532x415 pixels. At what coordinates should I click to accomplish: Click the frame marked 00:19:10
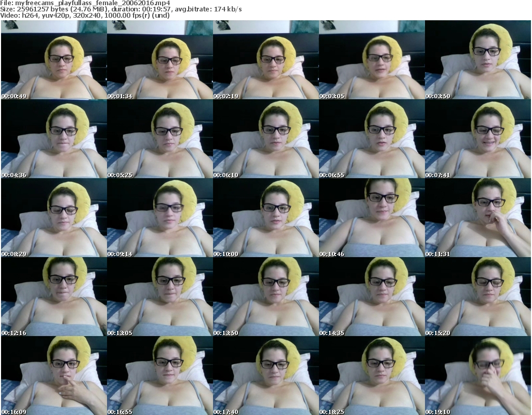478,376
